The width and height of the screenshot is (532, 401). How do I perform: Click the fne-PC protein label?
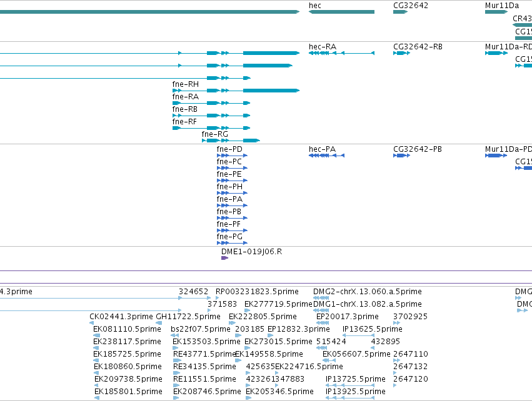229,162
